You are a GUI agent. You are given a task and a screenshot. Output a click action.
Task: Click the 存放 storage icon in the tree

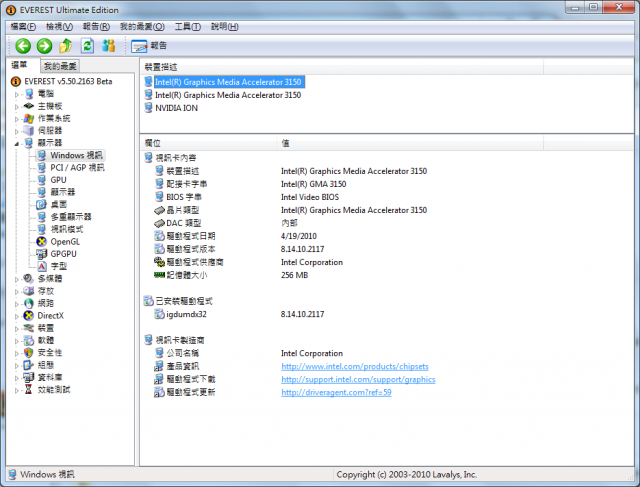(x=28, y=291)
